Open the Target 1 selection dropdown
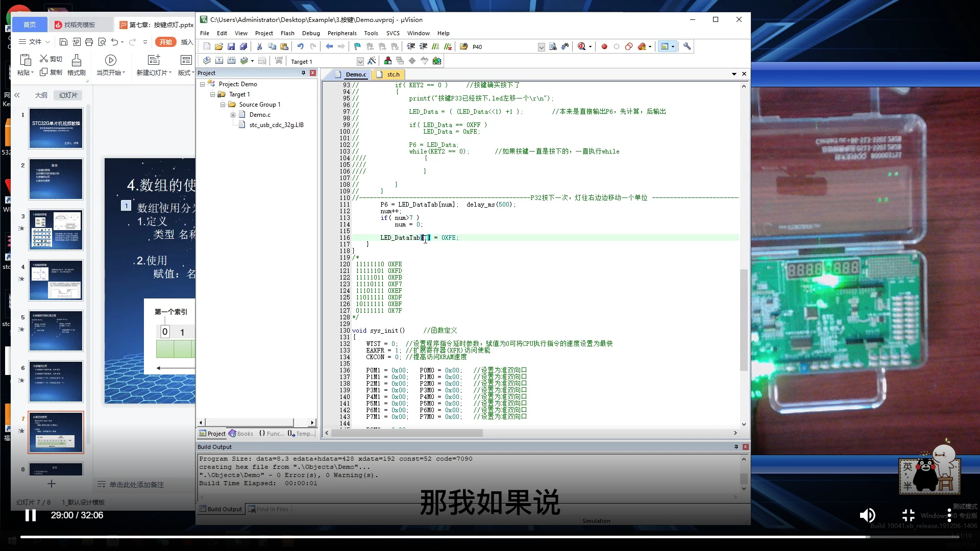The image size is (980, 551). [x=360, y=61]
